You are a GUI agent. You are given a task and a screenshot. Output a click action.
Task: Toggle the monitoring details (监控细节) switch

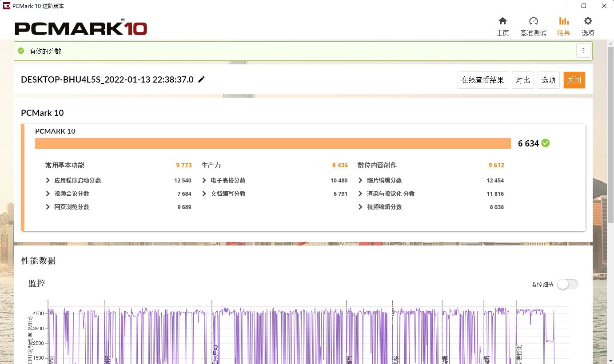(x=567, y=285)
